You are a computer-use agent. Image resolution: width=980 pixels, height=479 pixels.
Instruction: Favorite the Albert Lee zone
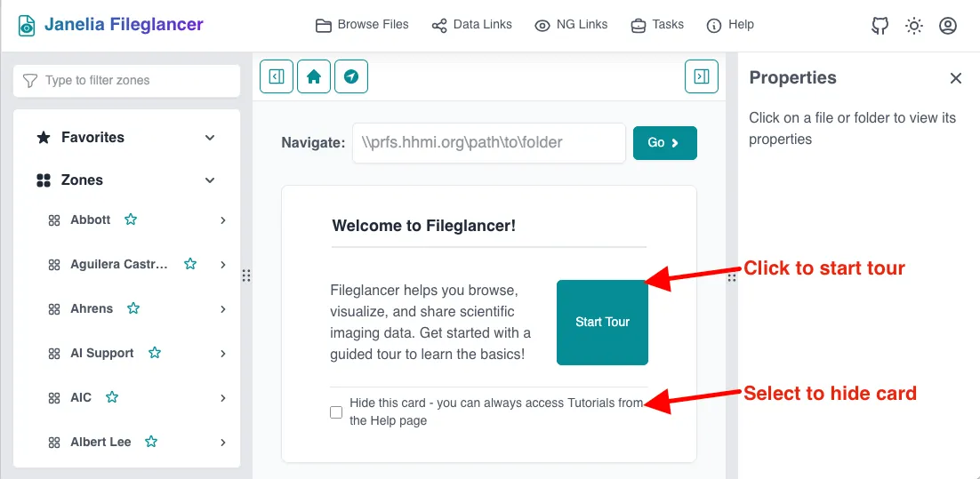(150, 442)
